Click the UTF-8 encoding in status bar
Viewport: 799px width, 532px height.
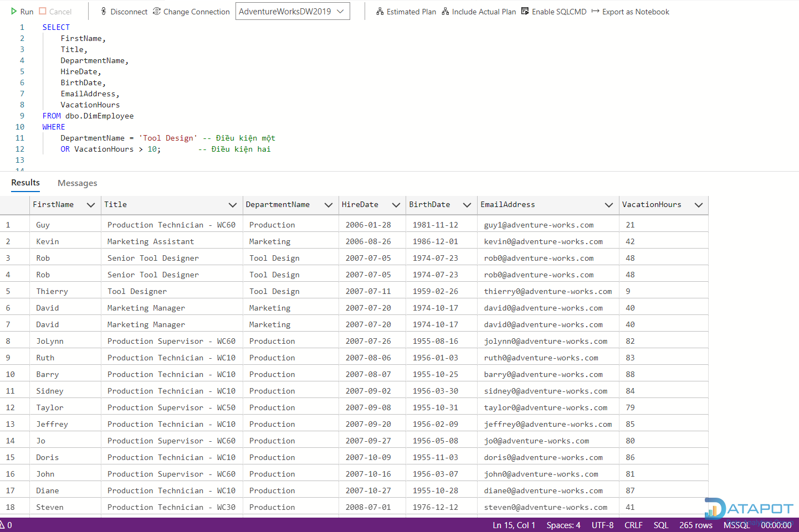click(x=602, y=525)
